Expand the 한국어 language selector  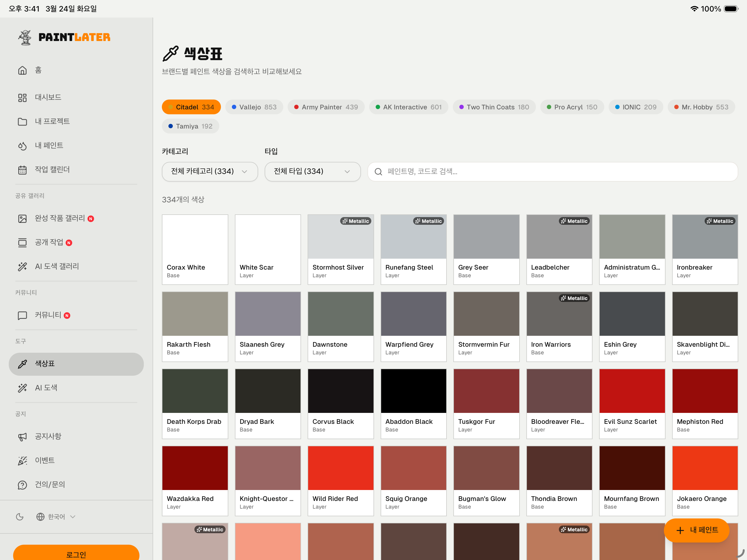pos(56,517)
